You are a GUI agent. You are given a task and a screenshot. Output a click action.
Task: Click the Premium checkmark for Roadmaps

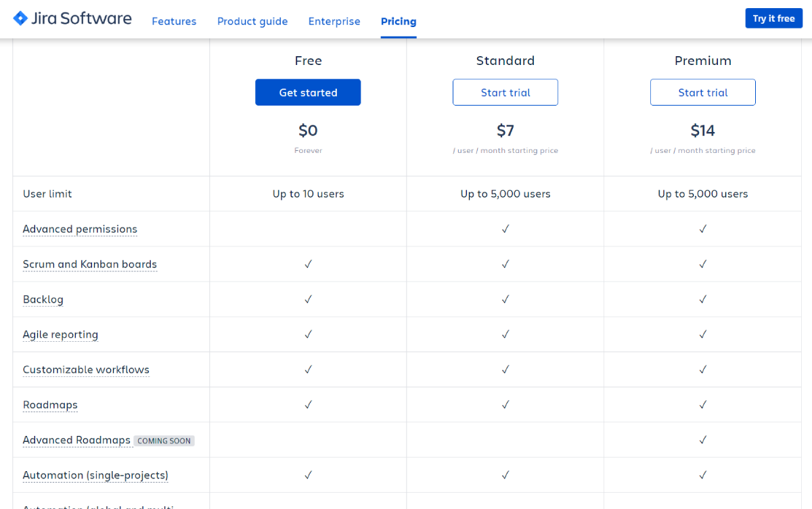(x=703, y=404)
